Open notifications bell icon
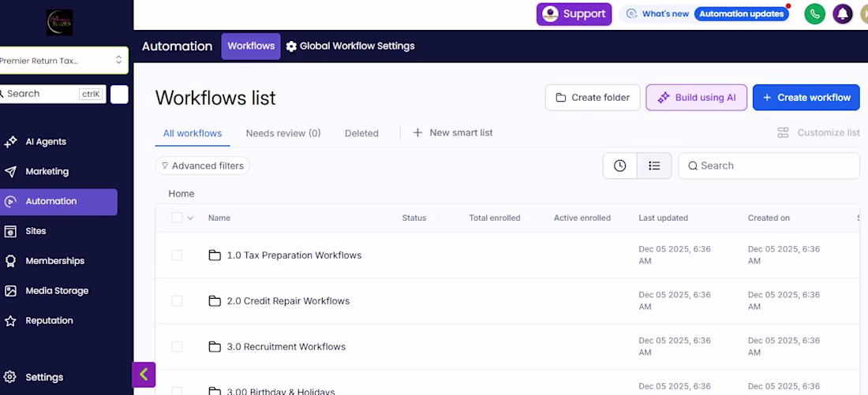Image resolution: width=868 pixels, height=395 pixels. tap(843, 14)
